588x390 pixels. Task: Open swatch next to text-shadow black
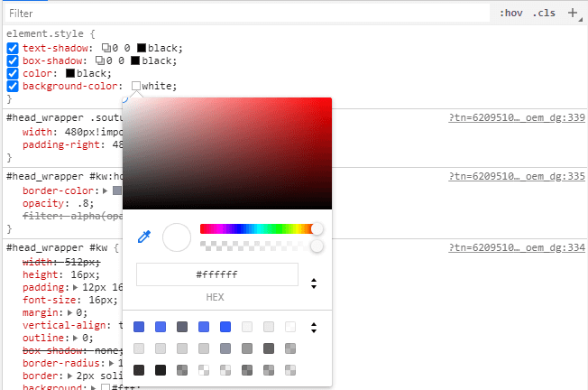(x=142, y=48)
